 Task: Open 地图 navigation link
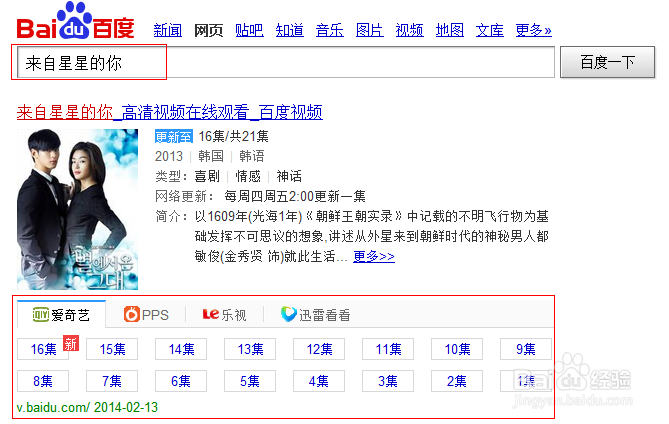450,30
